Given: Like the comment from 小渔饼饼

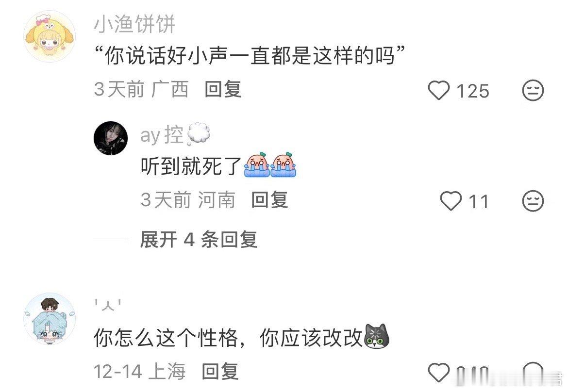Looking at the screenshot, I should [x=439, y=90].
